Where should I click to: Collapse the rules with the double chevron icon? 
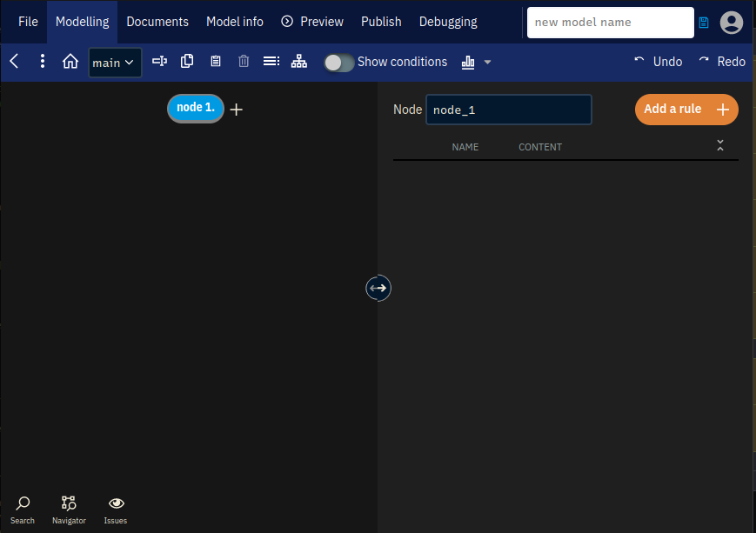(x=720, y=145)
